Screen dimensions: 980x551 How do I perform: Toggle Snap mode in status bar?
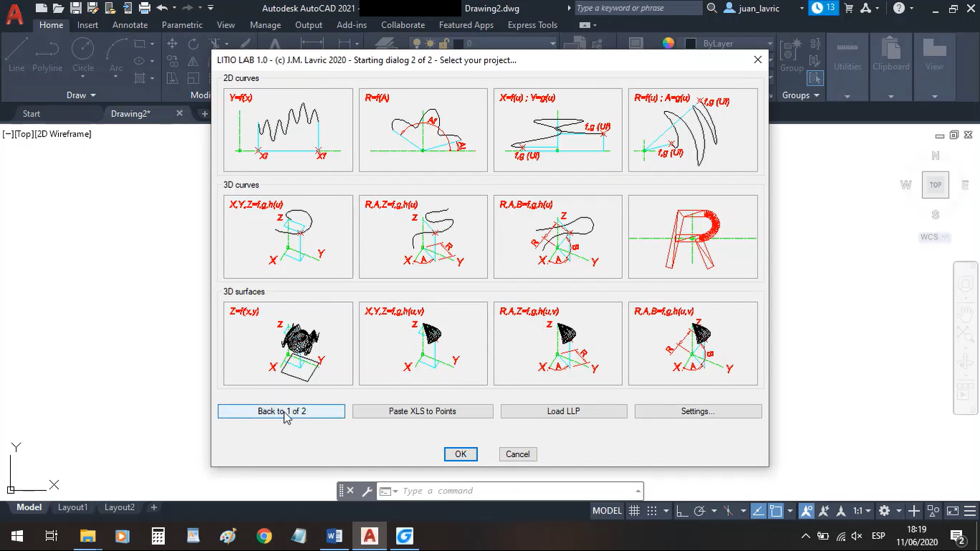coord(651,511)
